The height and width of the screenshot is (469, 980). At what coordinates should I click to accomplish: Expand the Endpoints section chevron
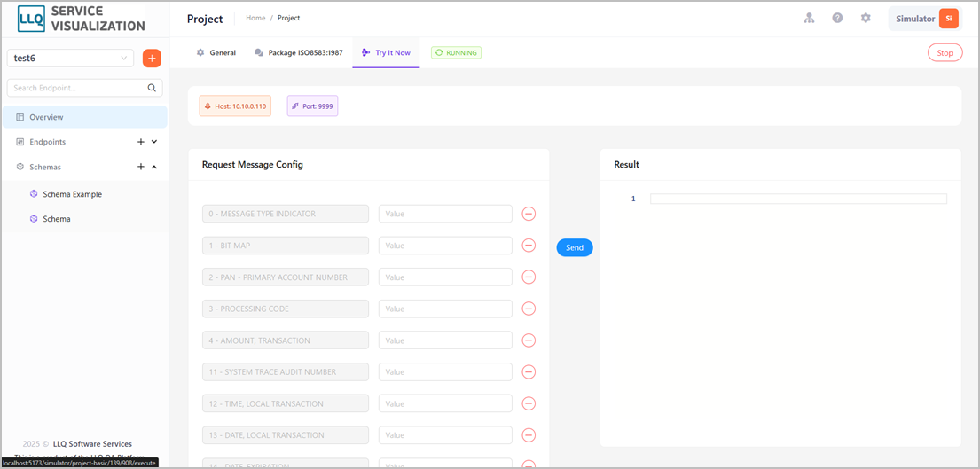(154, 142)
